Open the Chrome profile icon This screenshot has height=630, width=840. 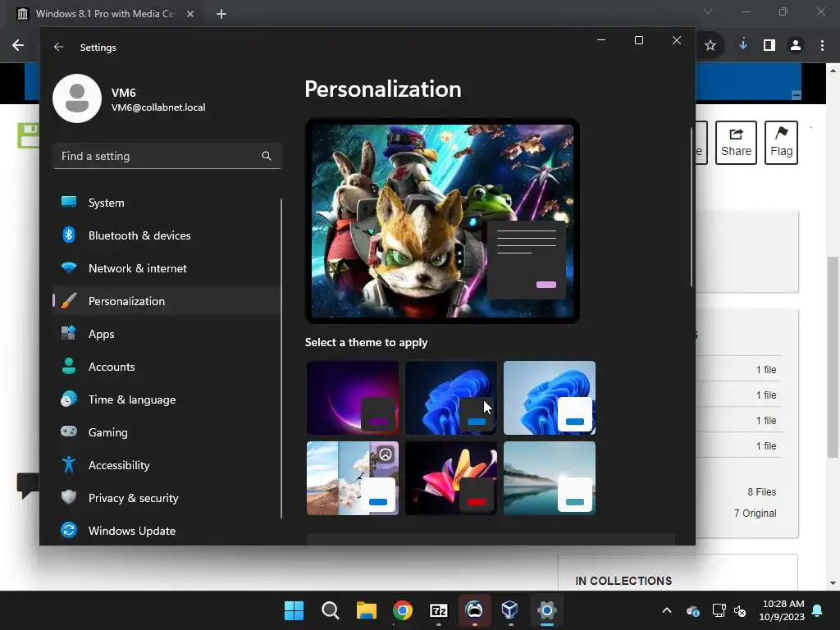coord(796,46)
